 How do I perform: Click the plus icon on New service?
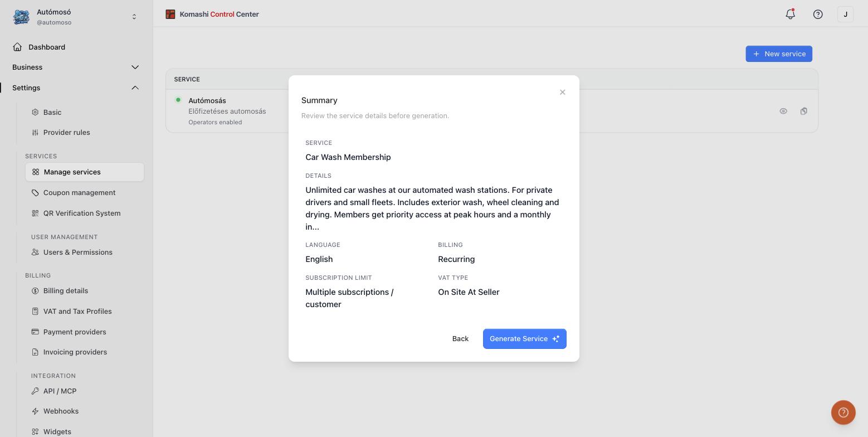click(x=756, y=54)
